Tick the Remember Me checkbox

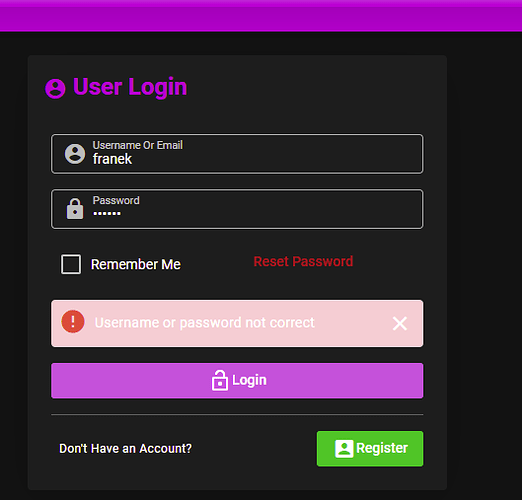click(71, 264)
